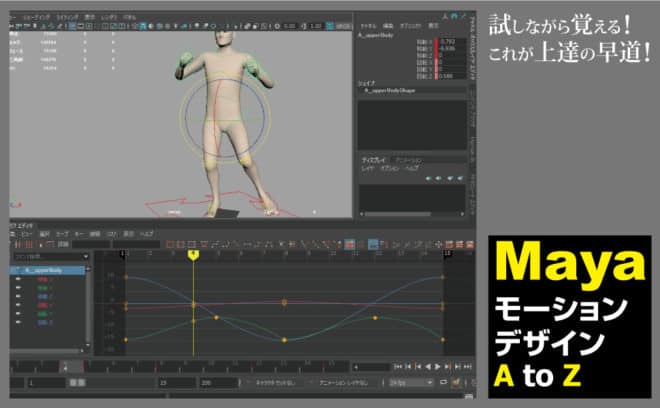Enable Unconstrained Drag in Graph Editor toolbar
Screen dimensions: 660x408
coord(439,244)
